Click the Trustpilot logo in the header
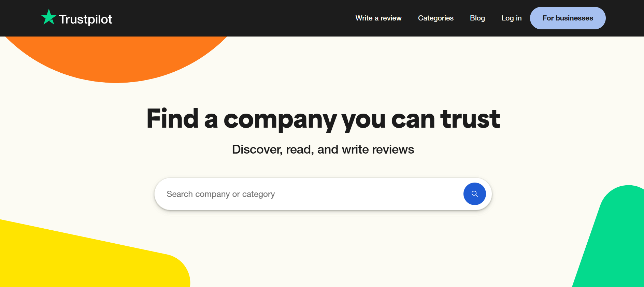Viewport: 644px width, 287px height. [76, 18]
